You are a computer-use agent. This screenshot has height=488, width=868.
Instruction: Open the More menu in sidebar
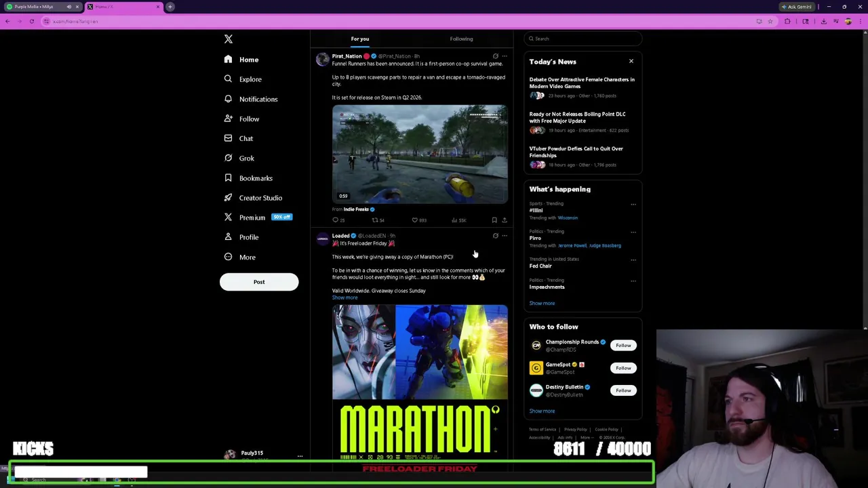240,258
